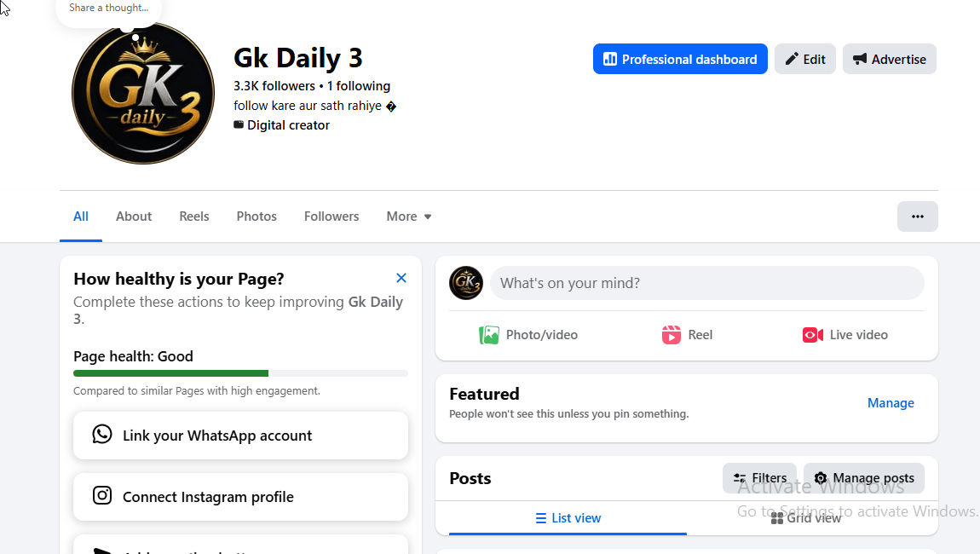Open the Share a thought bubble

109,9
